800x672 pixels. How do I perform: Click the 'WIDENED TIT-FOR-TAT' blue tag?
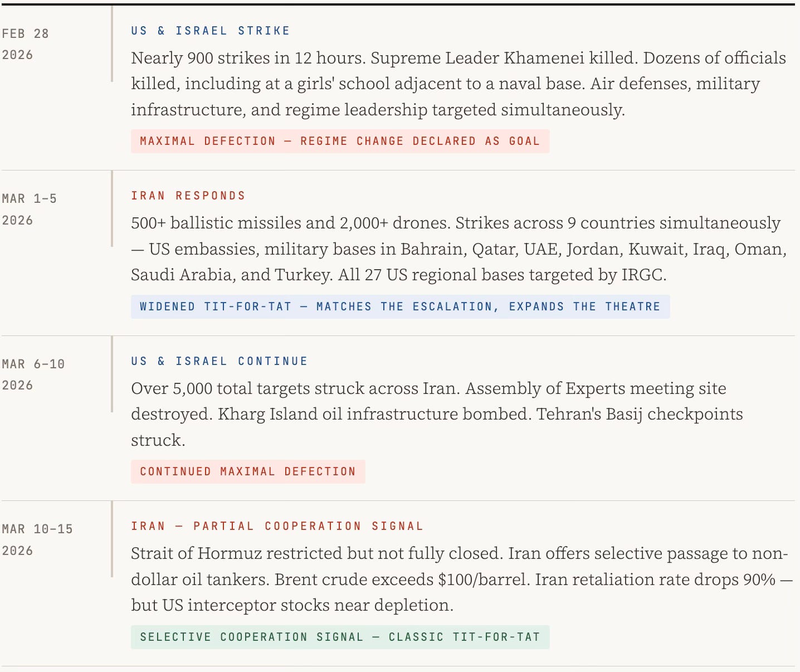coord(400,306)
